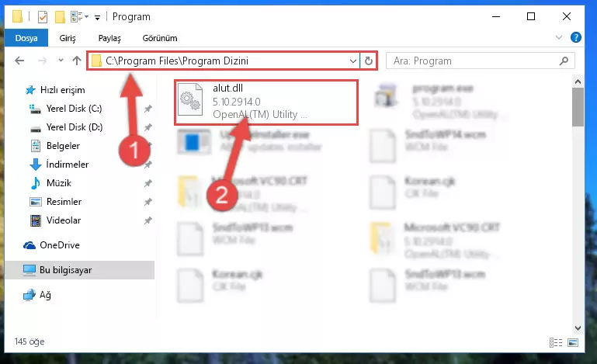Viewport: 597px width, 364px height.
Task: Expand the address bar history dropdown
Action: pos(353,61)
